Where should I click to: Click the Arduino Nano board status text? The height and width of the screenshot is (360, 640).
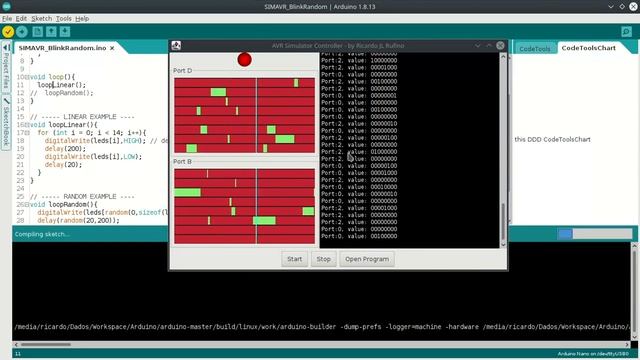click(x=593, y=354)
